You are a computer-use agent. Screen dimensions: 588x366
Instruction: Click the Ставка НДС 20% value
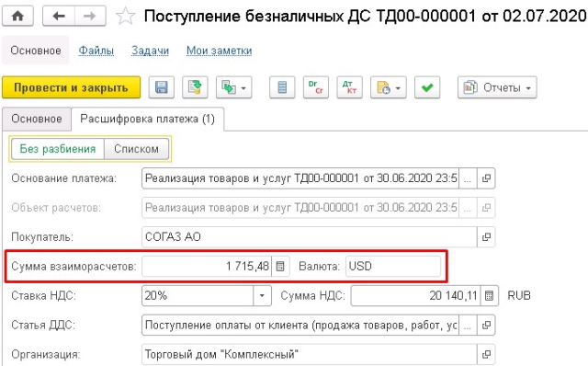coord(198,296)
